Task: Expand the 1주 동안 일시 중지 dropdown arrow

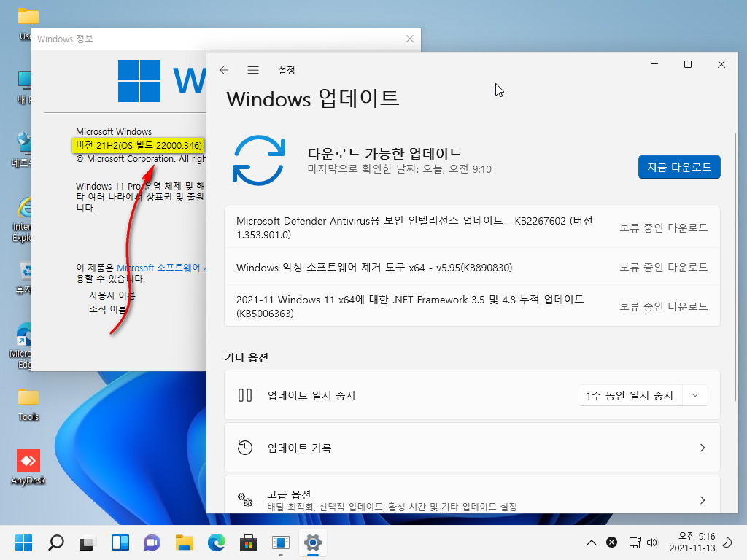Action: tap(695, 395)
